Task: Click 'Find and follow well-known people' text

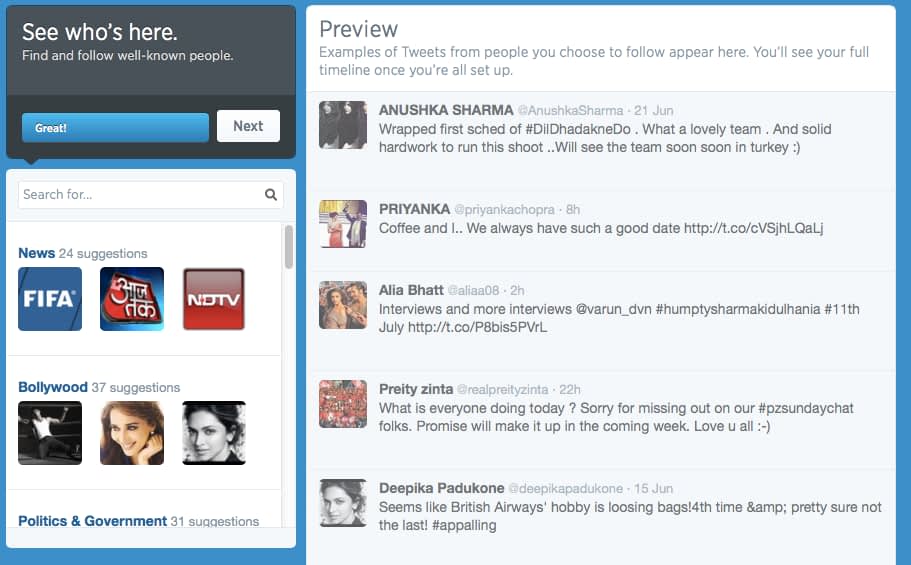Action: tap(128, 56)
